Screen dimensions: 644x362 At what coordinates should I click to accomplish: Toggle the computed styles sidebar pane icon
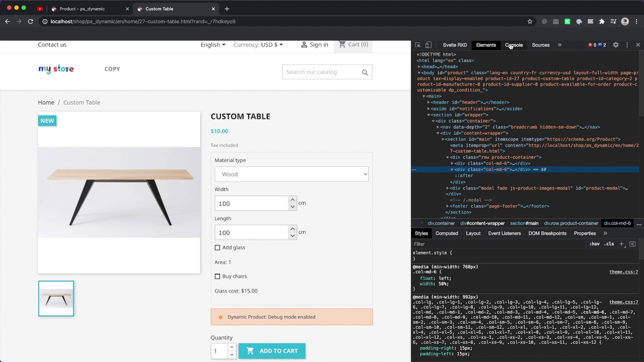tap(632, 244)
